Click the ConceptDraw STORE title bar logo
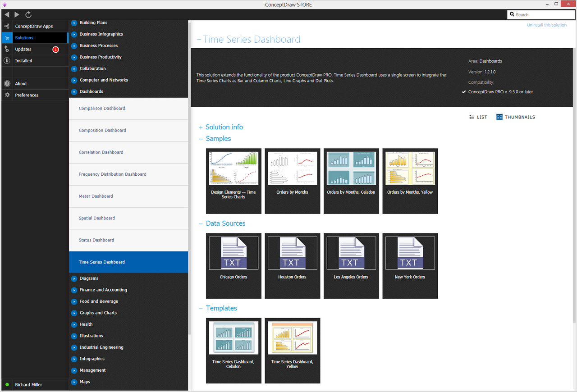 tap(5, 5)
